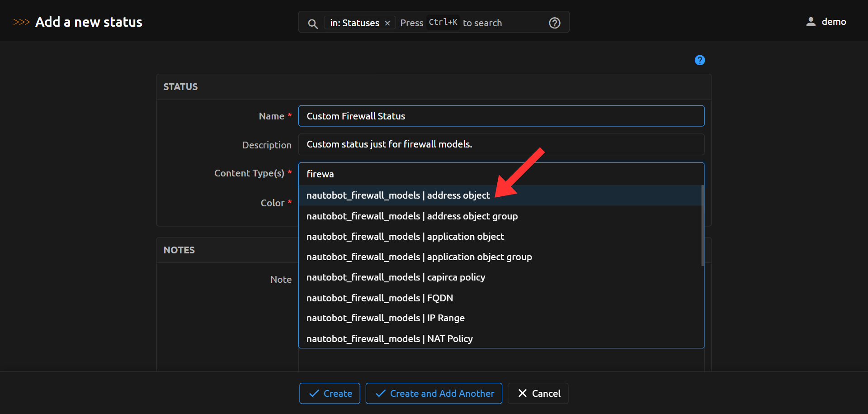Click the breadcrumb chevrons beside Add a new status

coord(21,21)
